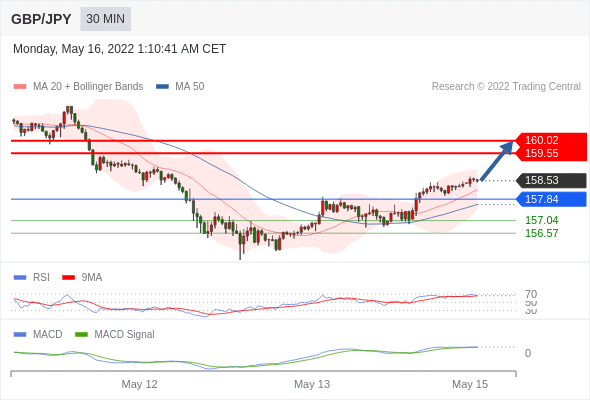Click the pink MA 20 Bollinger legend swatch
Screen dimensions: 590x400
pyautogui.click(x=20, y=87)
